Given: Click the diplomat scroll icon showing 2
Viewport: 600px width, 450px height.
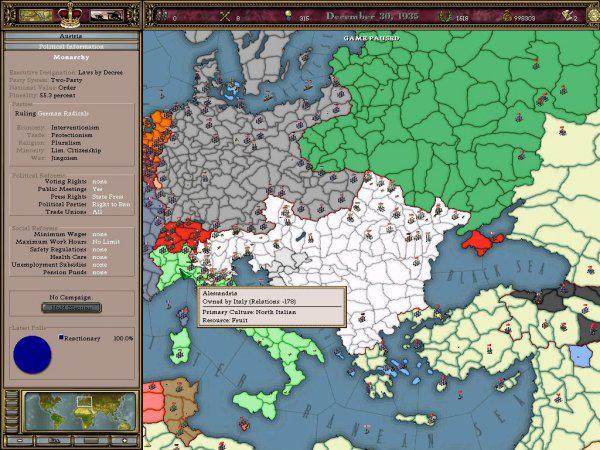Looking at the screenshot, I should coord(567,16).
